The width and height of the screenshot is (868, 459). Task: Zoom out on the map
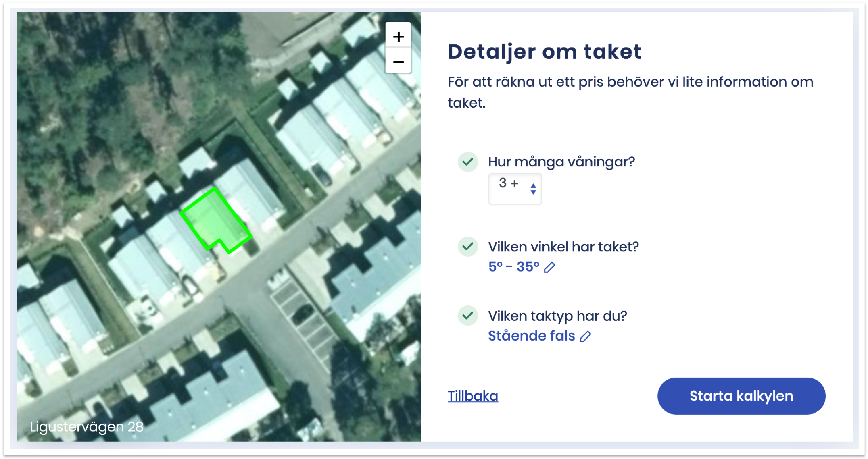pos(398,62)
